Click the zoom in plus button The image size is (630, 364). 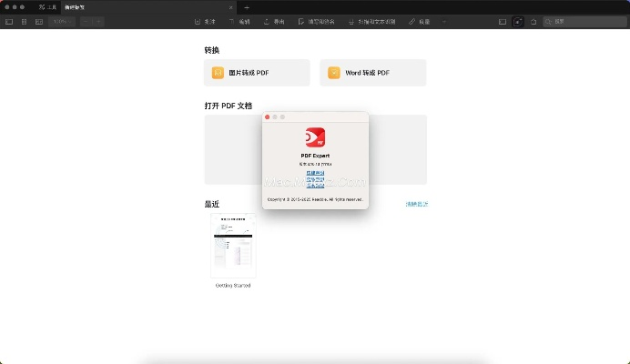[x=97, y=21]
